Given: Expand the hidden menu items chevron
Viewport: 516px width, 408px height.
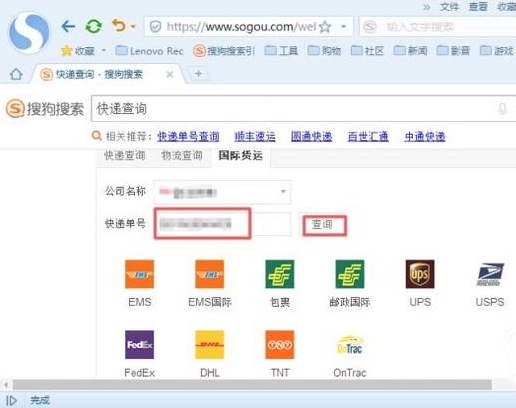Looking at the screenshot, I should 426,7.
